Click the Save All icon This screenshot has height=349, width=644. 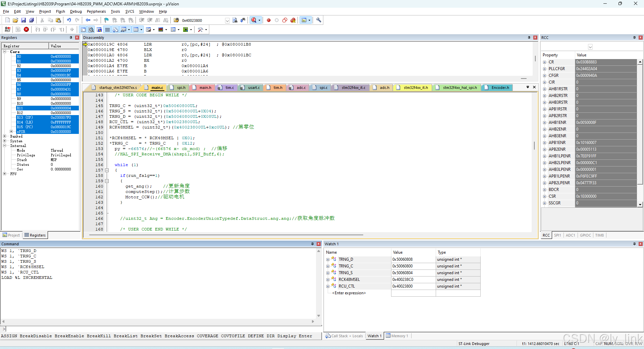(x=31, y=20)
